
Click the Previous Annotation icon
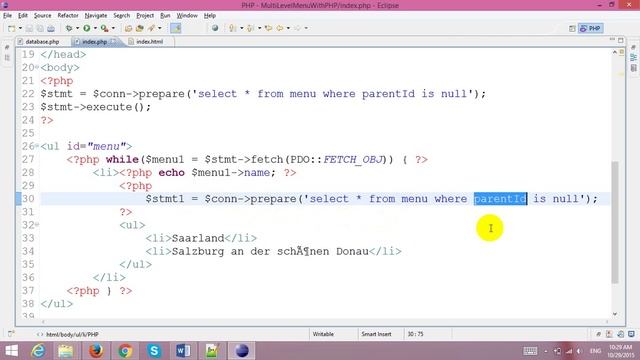coord(250,28)
